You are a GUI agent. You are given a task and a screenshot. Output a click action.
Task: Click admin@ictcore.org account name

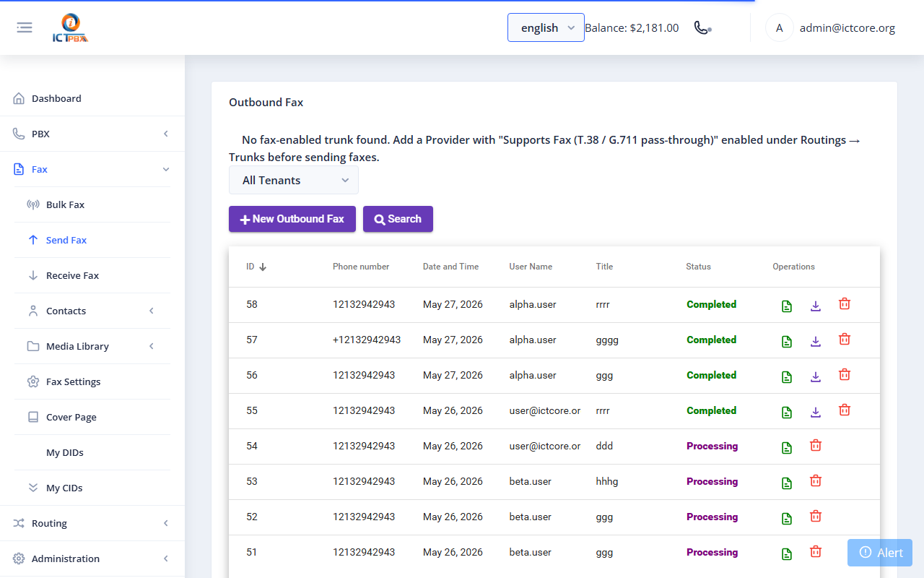[847, 28]
